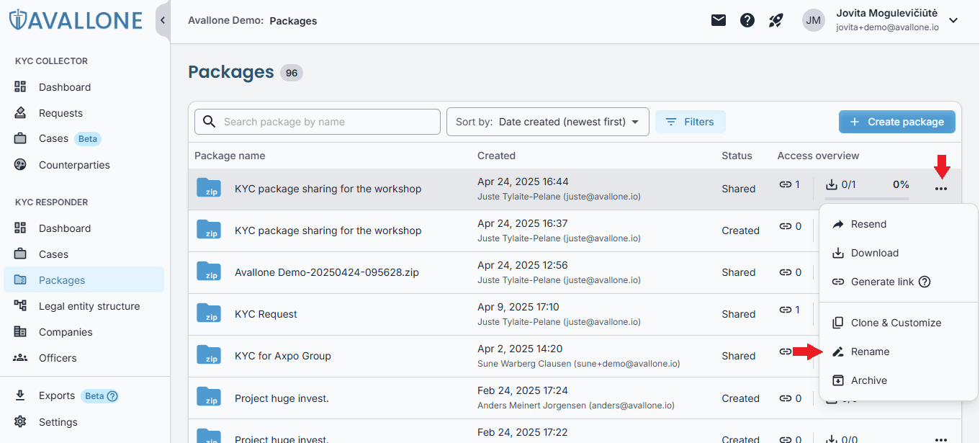The image size is (980, 443).
Task: Click the link icon in first package row
Action: 785,184
